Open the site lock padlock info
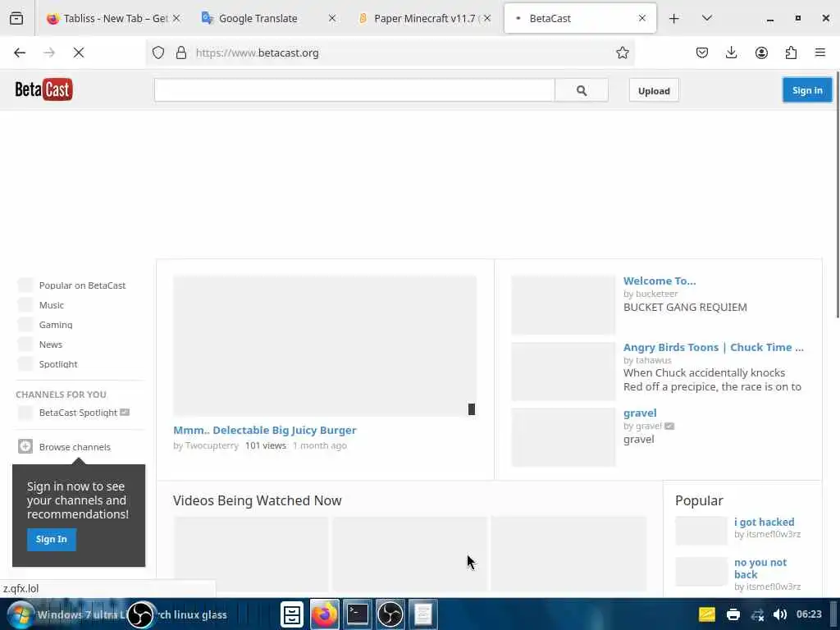 [x=181, y=52]
